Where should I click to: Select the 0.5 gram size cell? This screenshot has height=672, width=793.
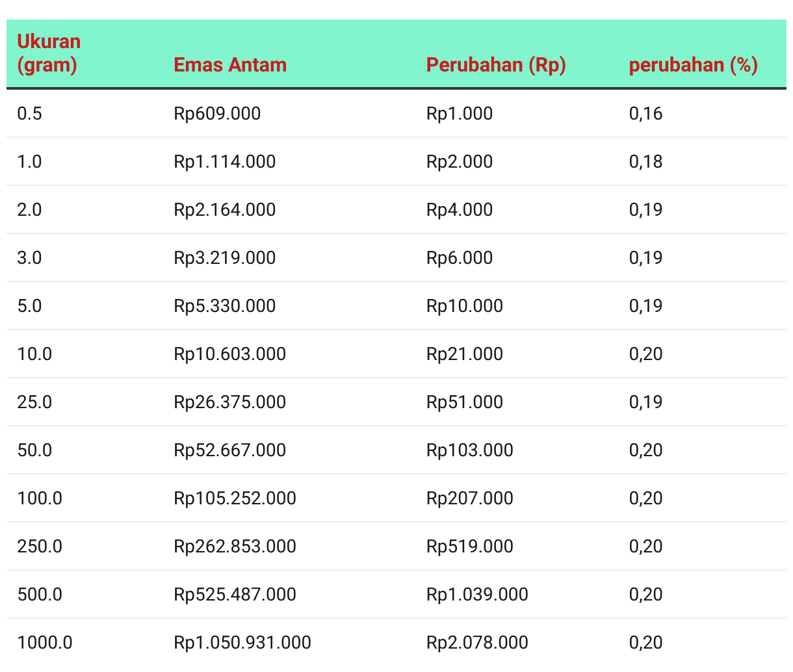point(29,114)
